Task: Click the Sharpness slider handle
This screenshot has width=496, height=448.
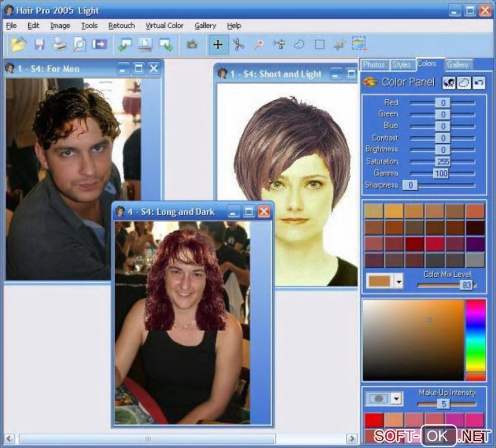Action: tap(410, 185)
